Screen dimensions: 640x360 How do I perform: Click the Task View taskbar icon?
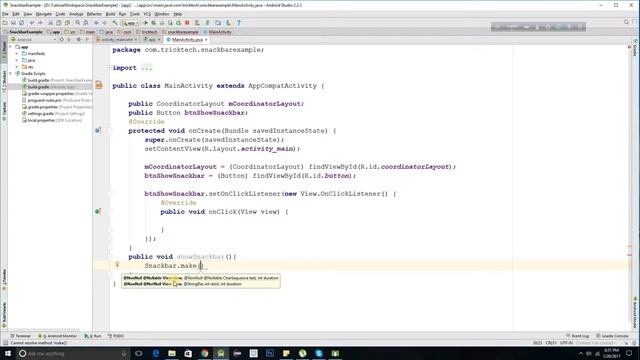point(139,353)
